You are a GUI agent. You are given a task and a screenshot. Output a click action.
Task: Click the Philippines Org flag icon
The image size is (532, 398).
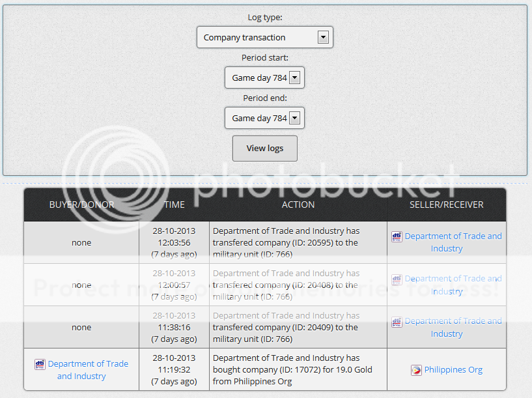pyautogui.click(x=416, y=370)
